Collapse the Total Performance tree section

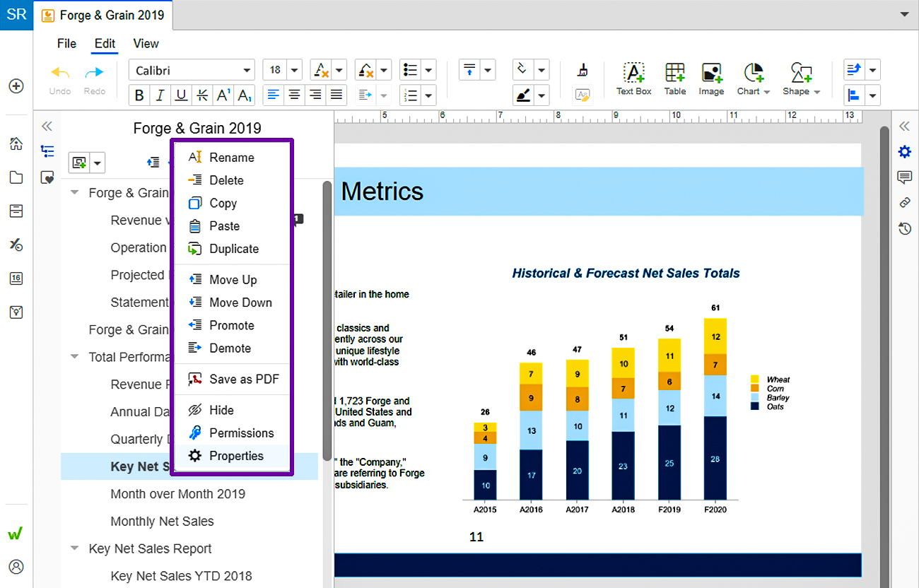point(74,357)
